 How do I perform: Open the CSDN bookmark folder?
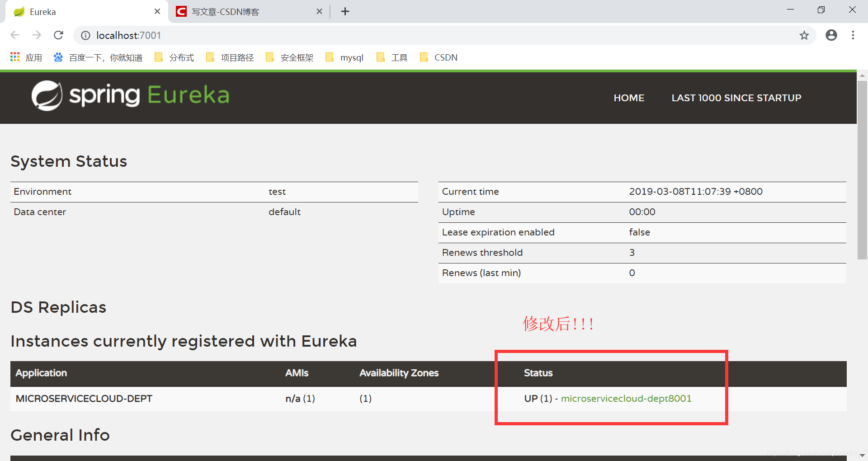[x=439, y=57]
